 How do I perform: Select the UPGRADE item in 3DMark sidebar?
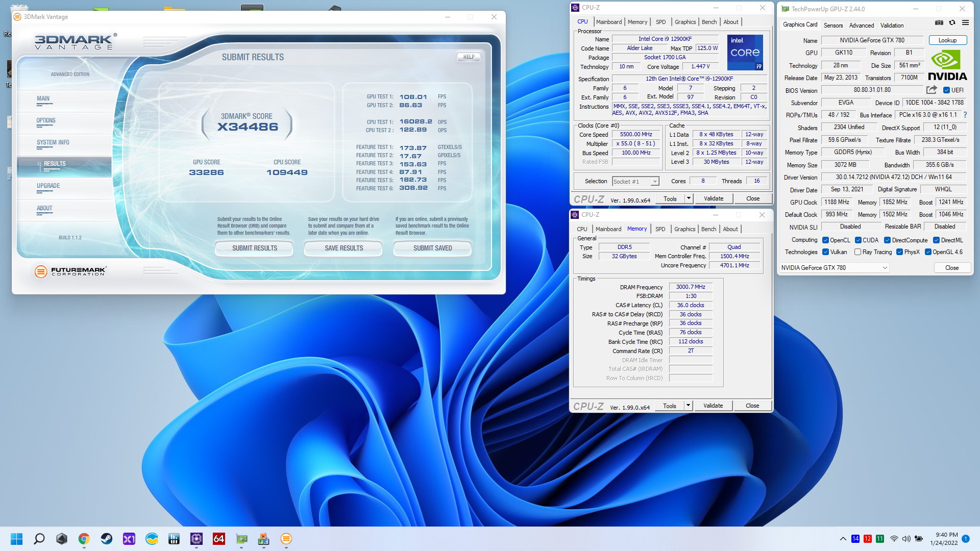click(48, 186)
